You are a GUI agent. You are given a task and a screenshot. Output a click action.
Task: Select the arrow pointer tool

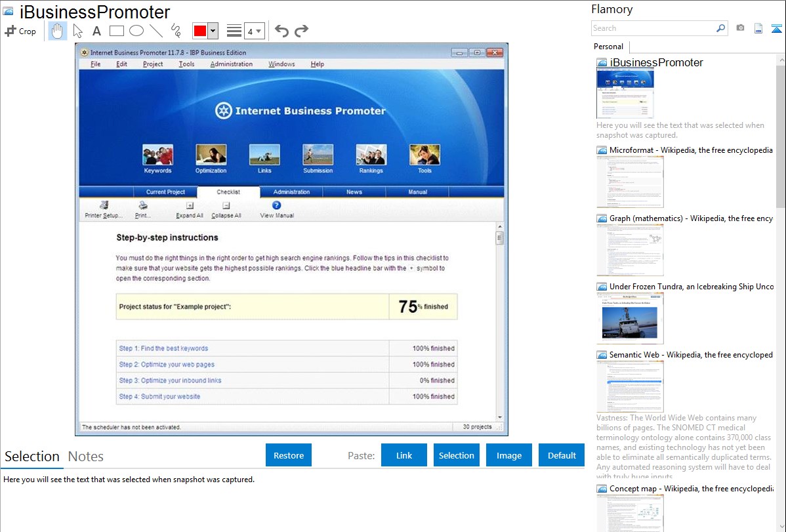77,31
